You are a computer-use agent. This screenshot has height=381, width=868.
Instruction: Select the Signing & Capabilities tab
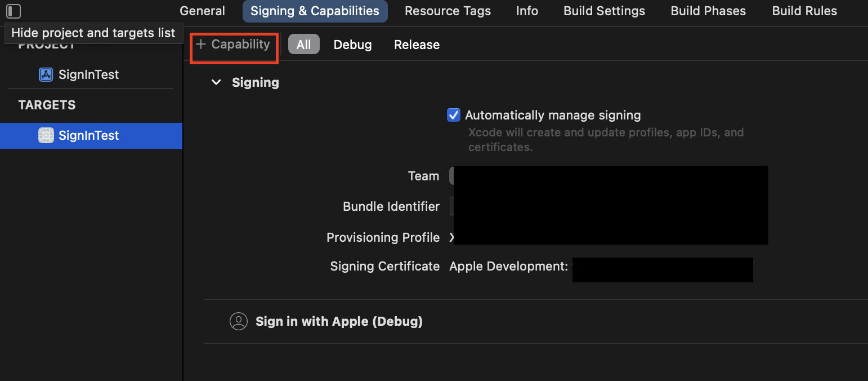tap(315, 11)
